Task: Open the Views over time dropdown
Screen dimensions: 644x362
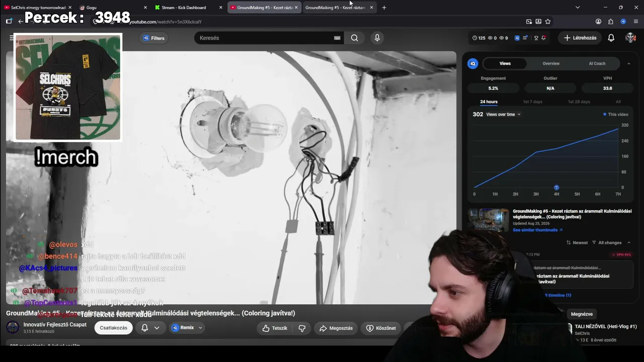Action: (504, 115)
